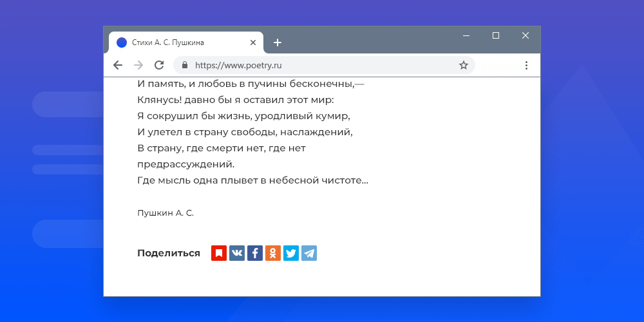Viewport: 644px width, 322px height.
Task: Share via the red bookmark icon
Action: coord(219,253)
